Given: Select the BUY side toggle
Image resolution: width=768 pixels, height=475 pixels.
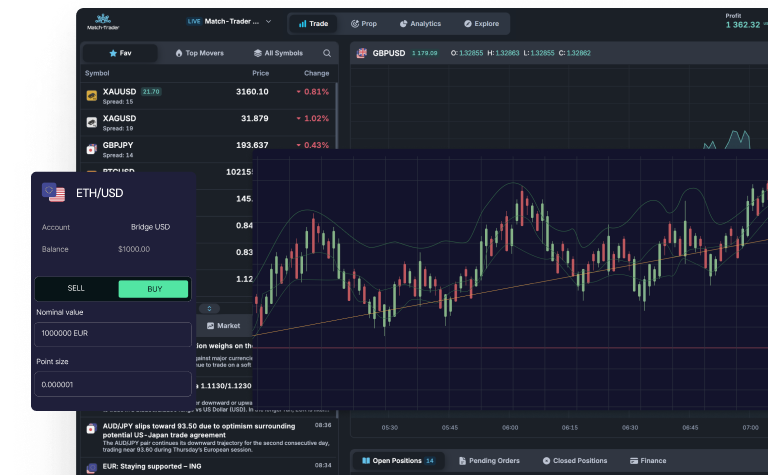Looking at the screenshot, I should pos(153,288).
